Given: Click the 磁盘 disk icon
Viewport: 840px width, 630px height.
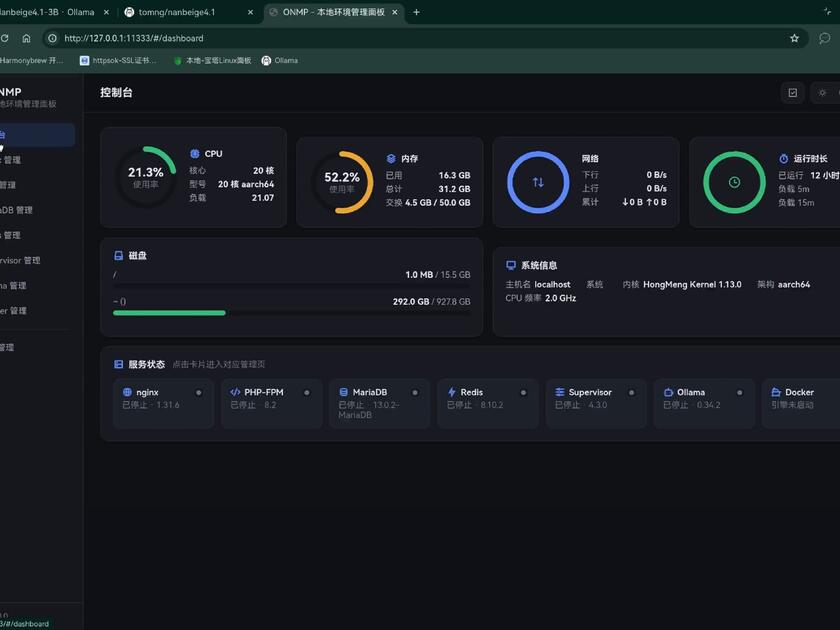Looking at the screenshot, I should [118, 256].
